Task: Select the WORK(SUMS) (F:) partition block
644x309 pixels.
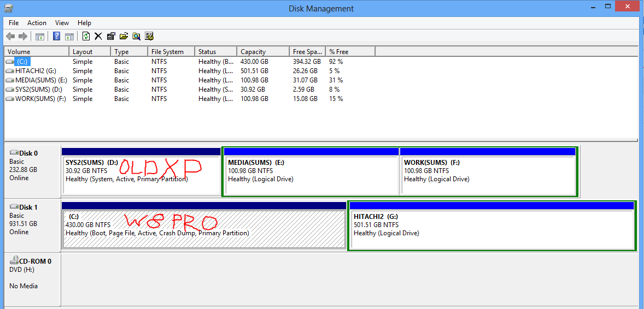Action: pyautogui.click(x=488, y=174)
